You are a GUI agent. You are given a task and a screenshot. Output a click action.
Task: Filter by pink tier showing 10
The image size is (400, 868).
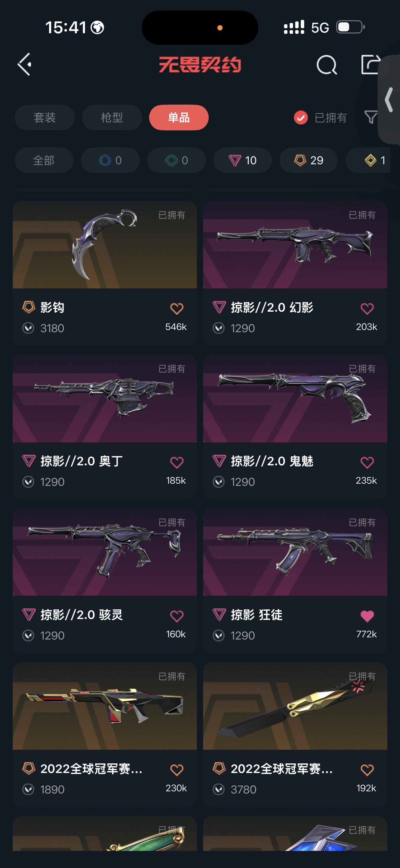tap(242, 160)
